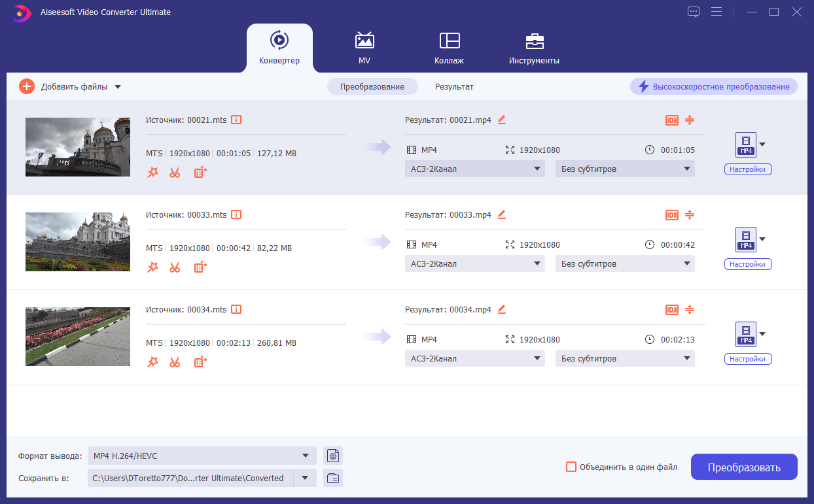Toggle Высокоскоростное преобразование mode

click(x=714, y=87)
